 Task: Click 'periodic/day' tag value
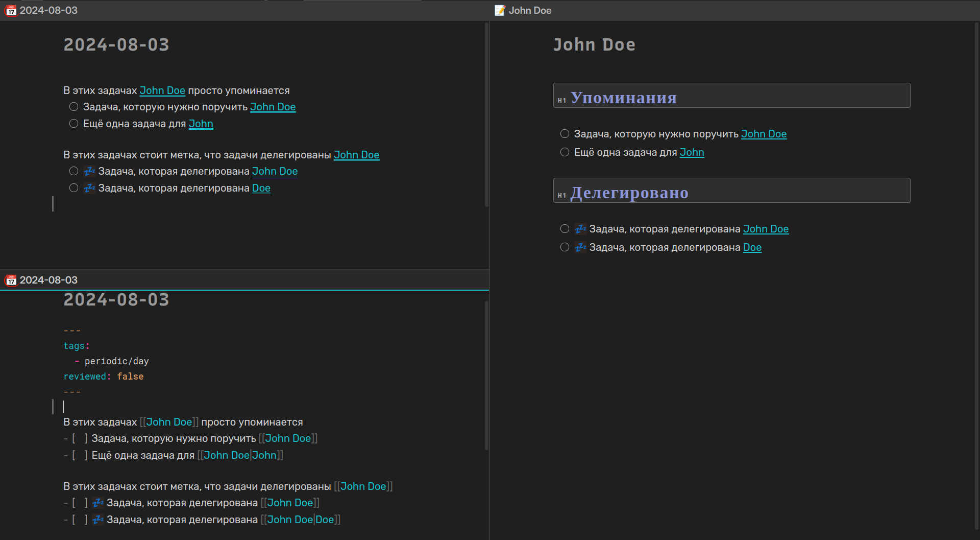tap(117, 361)
